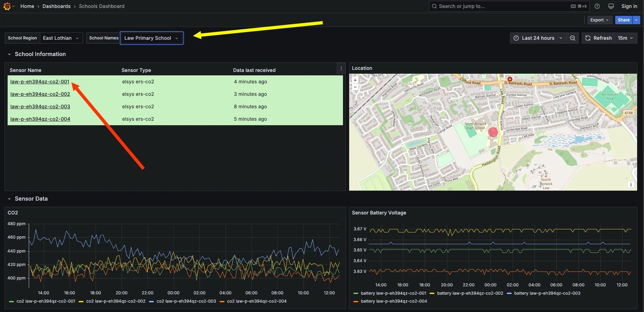Image resolution: width=644 pixels, height=312 pixels.
Task: Go to Home breadcrumb
Action: 27,6
